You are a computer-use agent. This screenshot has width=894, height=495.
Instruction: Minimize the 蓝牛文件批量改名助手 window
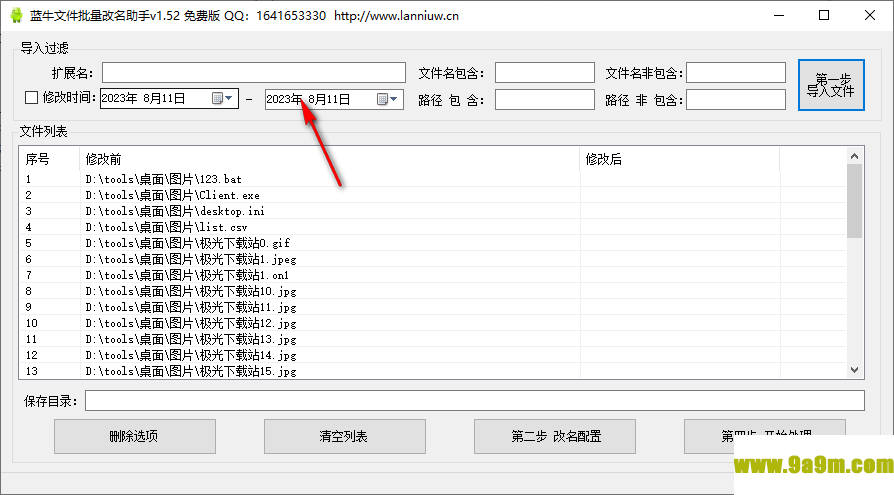pos(779,15)
